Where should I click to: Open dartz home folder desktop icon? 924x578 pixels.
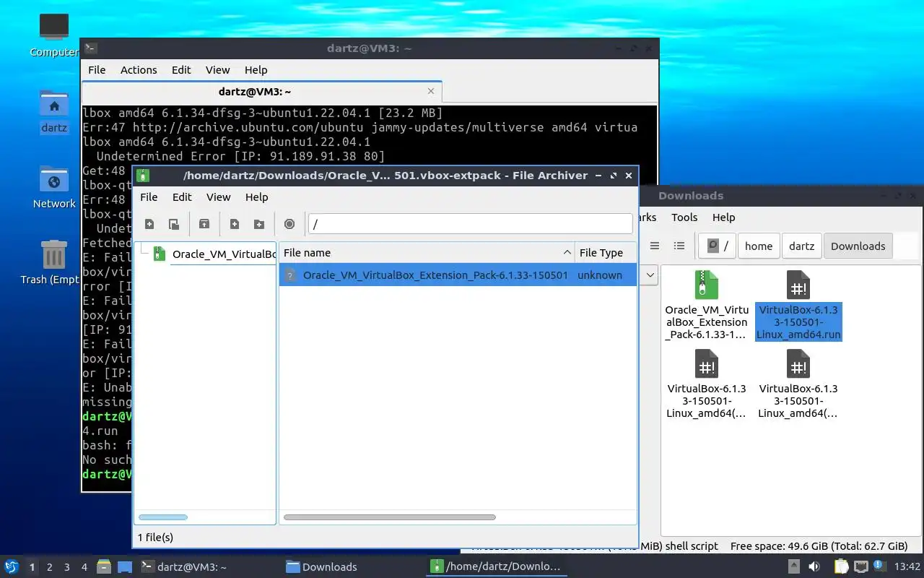54,112
